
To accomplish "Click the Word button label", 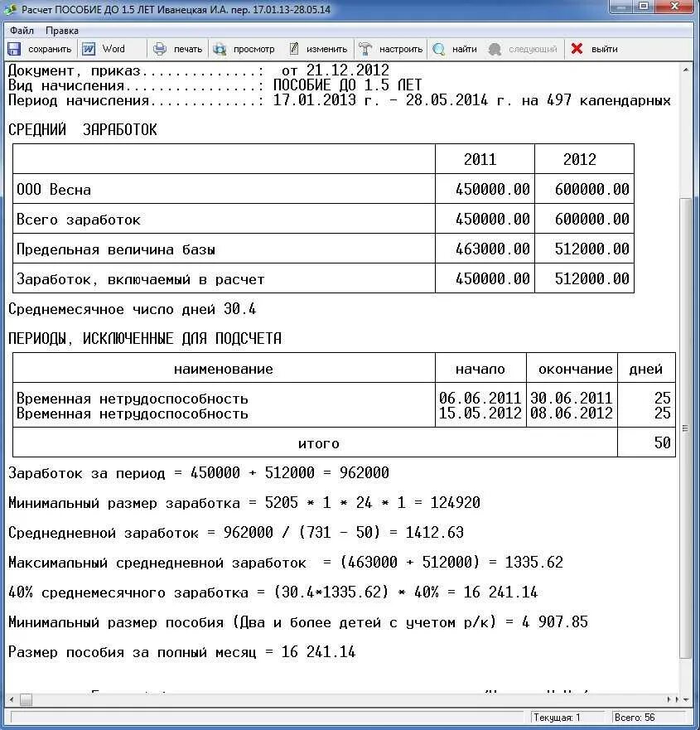I will [x=113, y=49].
